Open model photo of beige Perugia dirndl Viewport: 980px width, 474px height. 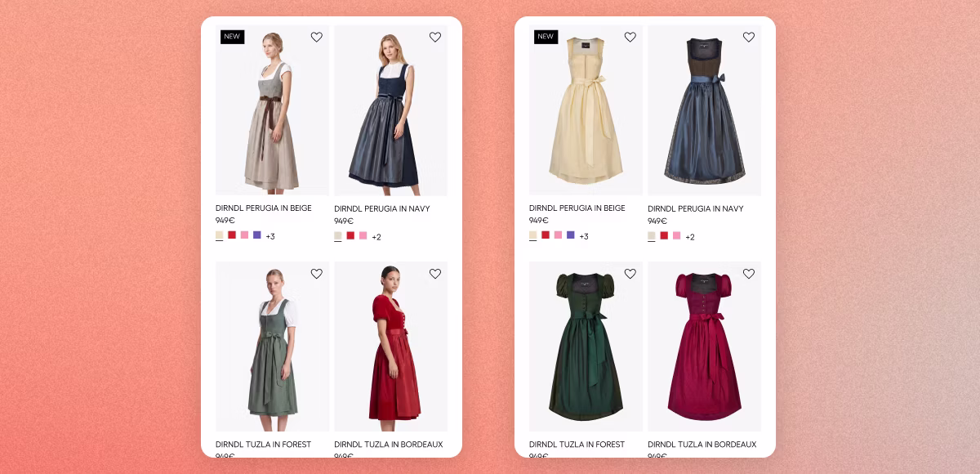[272, 110]
